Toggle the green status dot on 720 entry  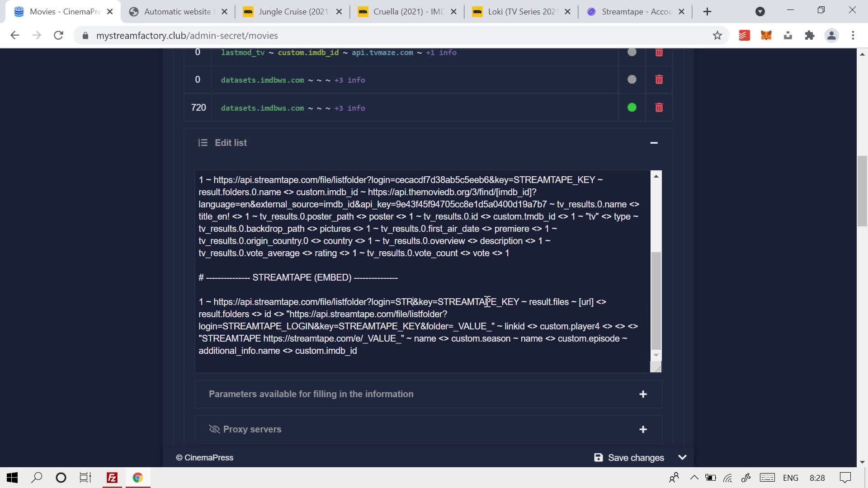point(632,108)
